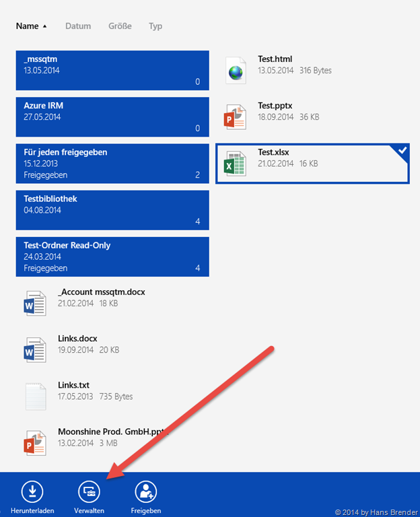Image resolution: width=420 pixels, height=517 pixels.
Task: Click the Links.txt text file icon
Action: [x=35, y=397]
